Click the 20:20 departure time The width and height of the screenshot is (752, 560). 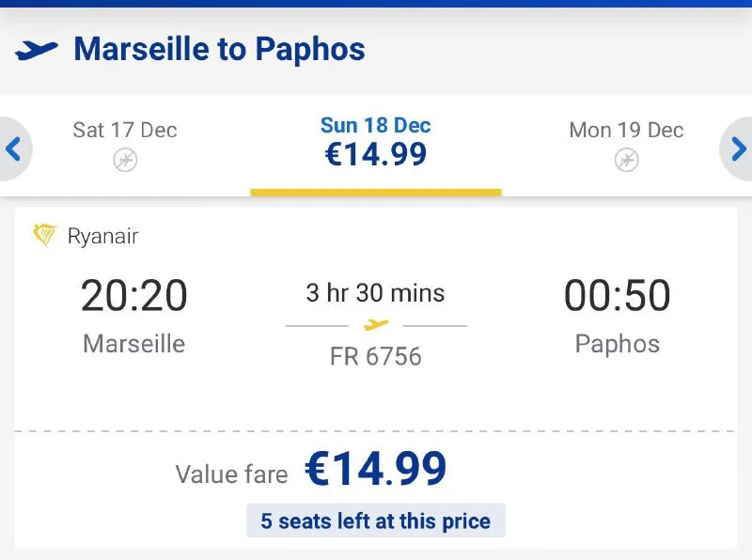tap(134, 296)
